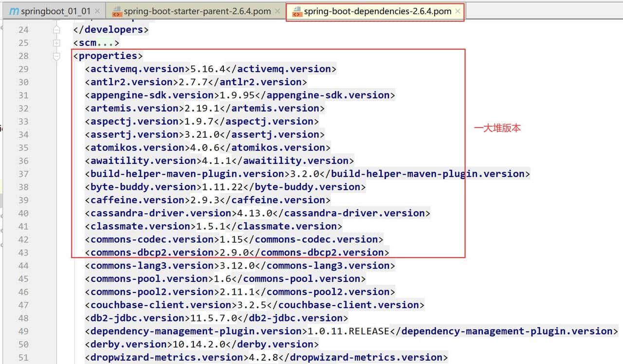Click the opening properties tag
The height and width of the screenshot is (364, 623).
tap(108, 56)
